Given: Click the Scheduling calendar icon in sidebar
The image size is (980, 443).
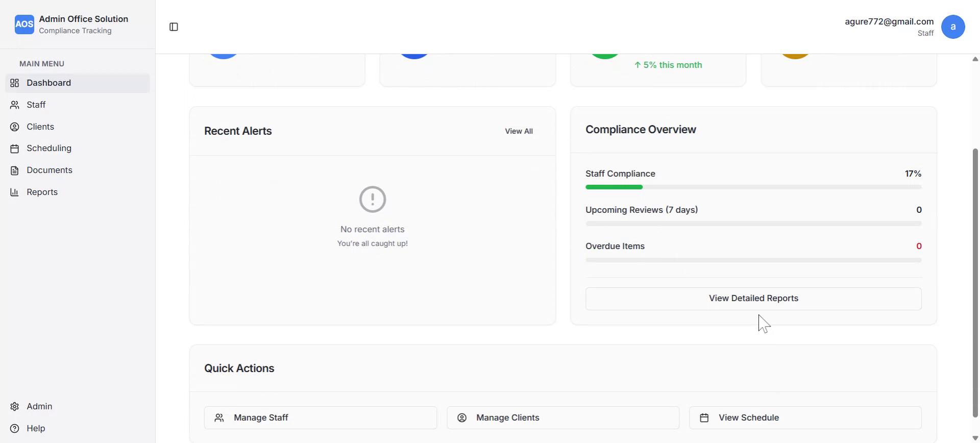Looking at the screenshot, I should point(15,149).
